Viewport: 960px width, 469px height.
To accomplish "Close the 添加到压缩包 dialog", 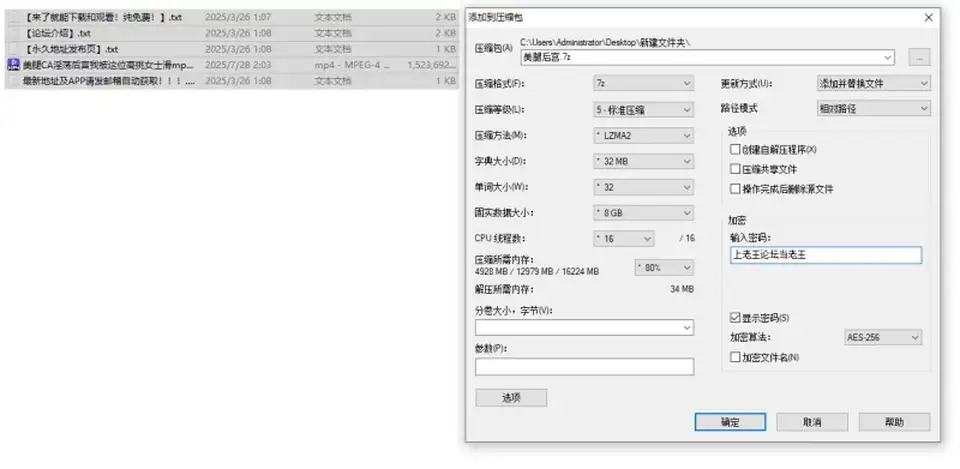I will click(x=928, y=18).
